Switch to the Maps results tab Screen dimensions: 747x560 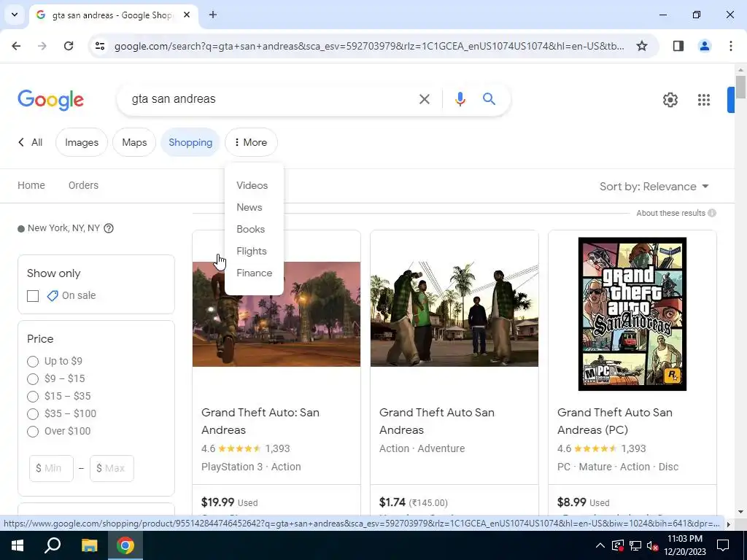click(134, 142)
